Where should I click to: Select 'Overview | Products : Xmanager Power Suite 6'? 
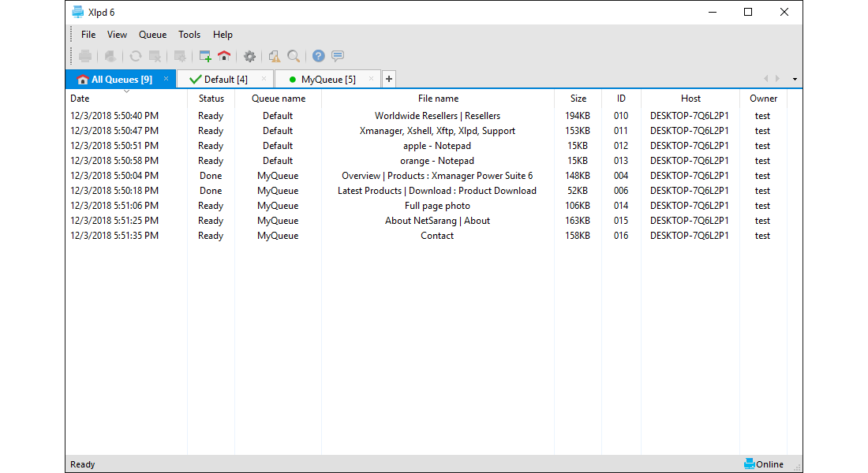coord(437,175)
